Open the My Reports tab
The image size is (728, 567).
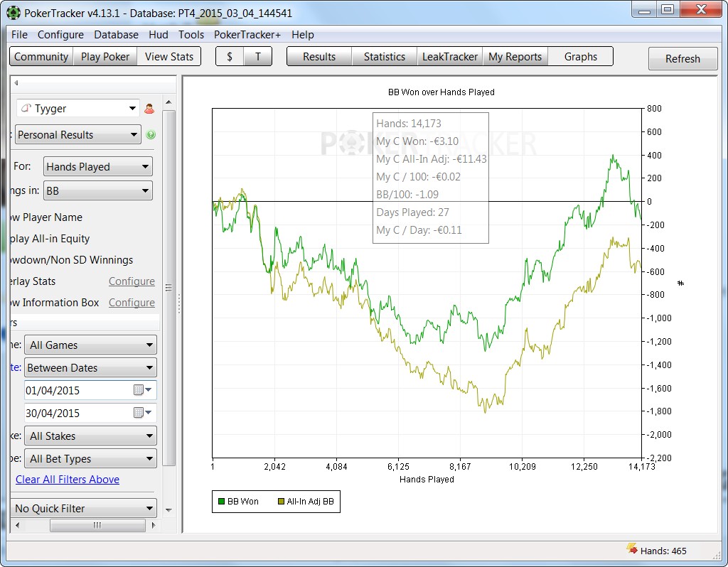coord(515,57)
